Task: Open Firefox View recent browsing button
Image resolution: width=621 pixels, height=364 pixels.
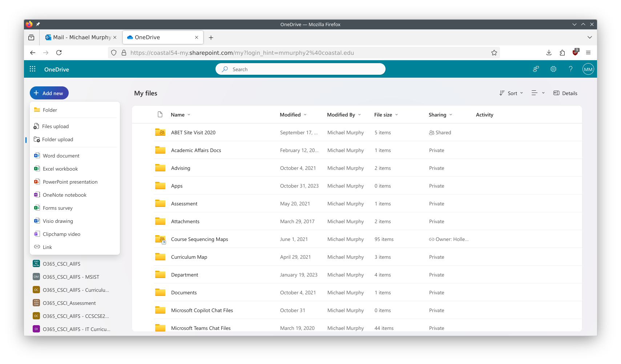Action: coord(31,37)
